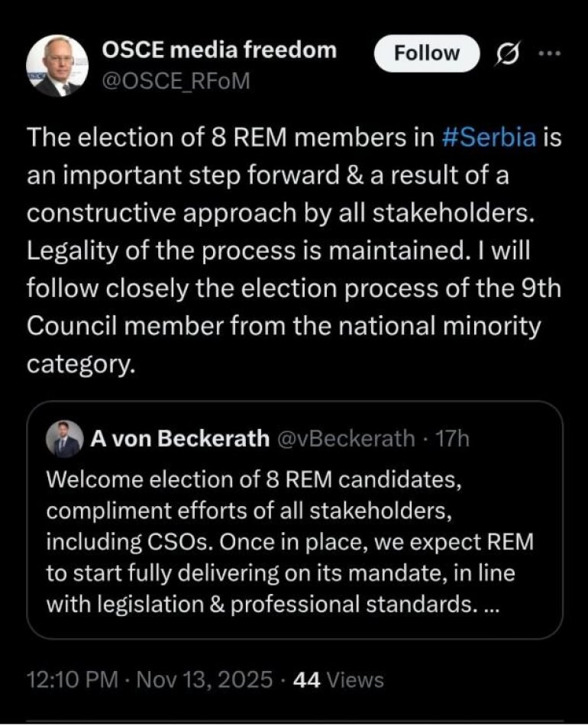Viewport: 588px width, 726px height.
Task: Click the Follow button
Action: (426, 53)
